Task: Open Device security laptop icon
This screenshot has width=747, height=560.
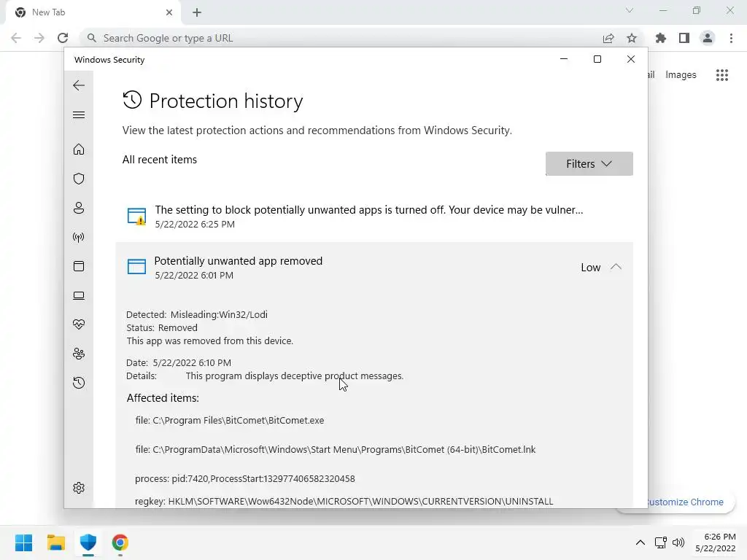Action: (79, 295)
